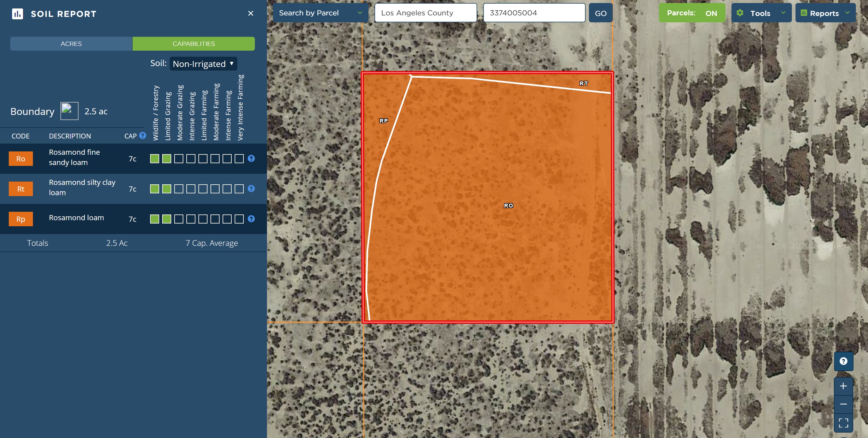
Task: Click Limited Grazing box for Rt soil
Action: (166, 189)
